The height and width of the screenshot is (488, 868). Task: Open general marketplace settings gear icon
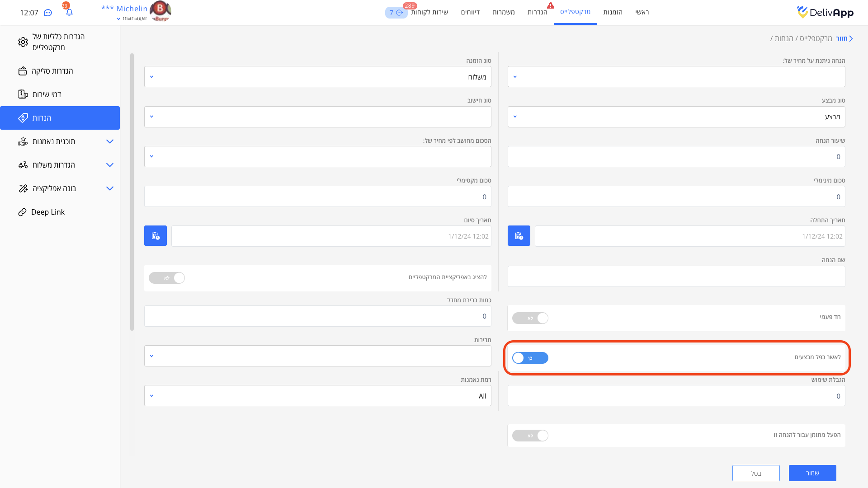click(23, 42)
